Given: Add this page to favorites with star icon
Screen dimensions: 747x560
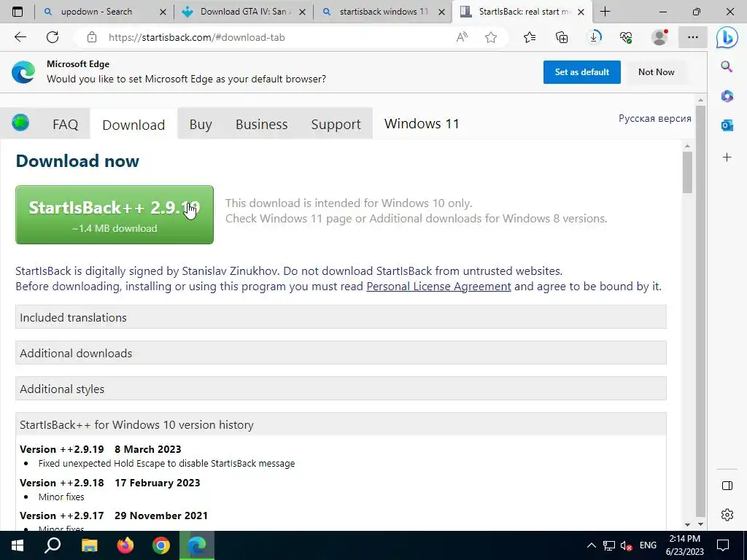Looking at the screenshot, I should click(x=491, y=37).
